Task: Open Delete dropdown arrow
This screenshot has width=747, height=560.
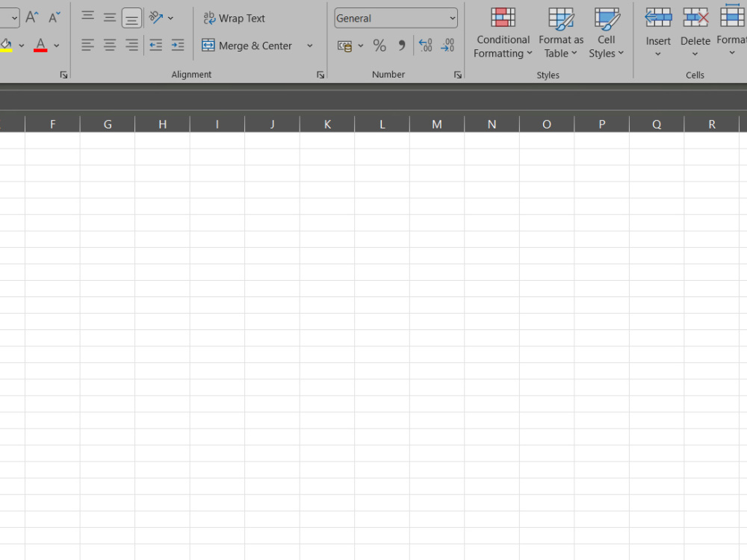Action: pyautogui.click(x=695, y=54)
